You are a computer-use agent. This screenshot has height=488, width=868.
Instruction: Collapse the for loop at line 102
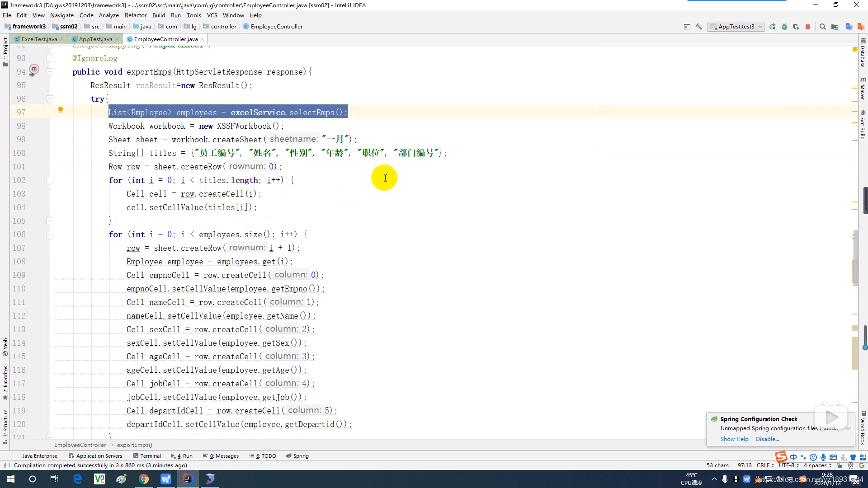point(50,180)
